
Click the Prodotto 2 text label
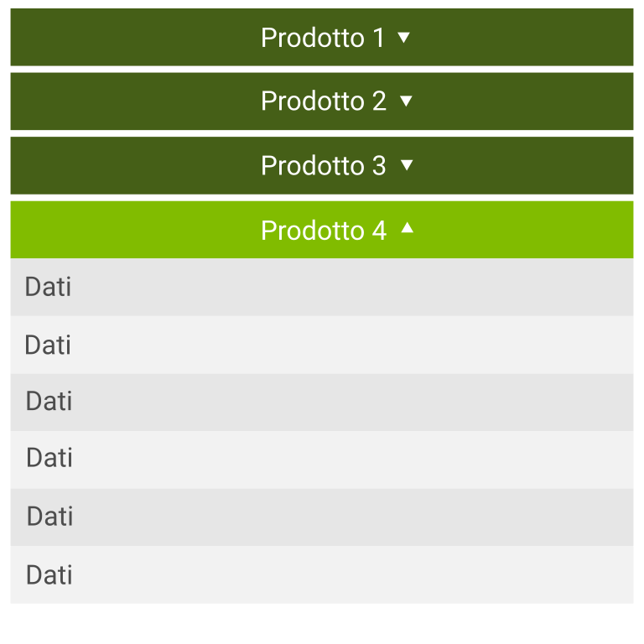tap(324, 101)
